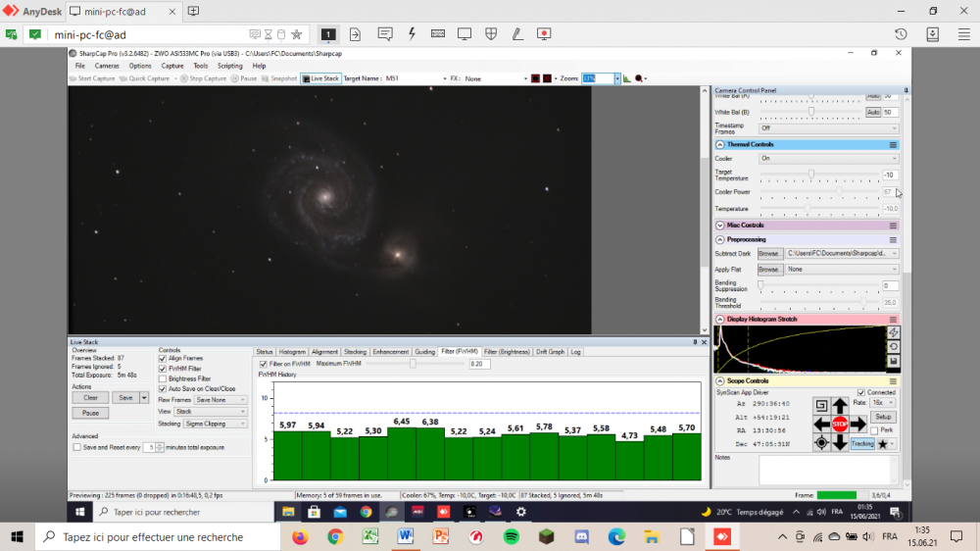The height and width of the screenshot is (551, 980).
Task: Open Spotify from Windows taskbar
Action: 512,536
